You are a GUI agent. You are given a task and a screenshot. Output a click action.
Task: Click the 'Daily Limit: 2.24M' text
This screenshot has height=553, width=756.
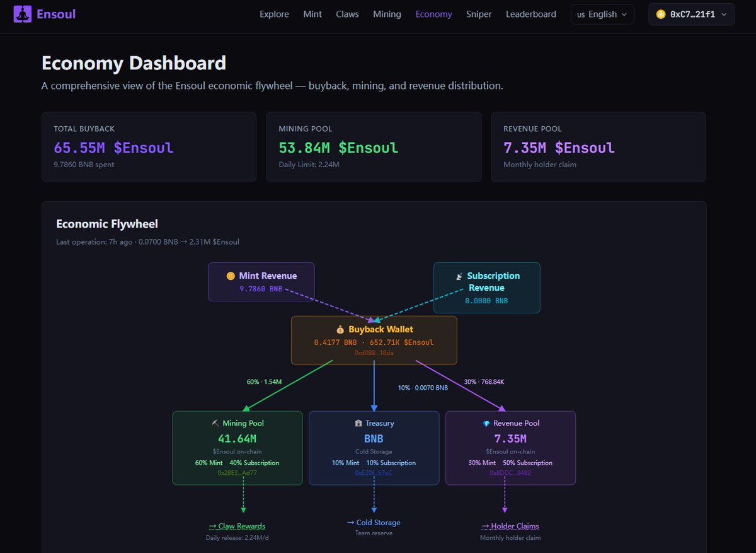tap(309, 165)
